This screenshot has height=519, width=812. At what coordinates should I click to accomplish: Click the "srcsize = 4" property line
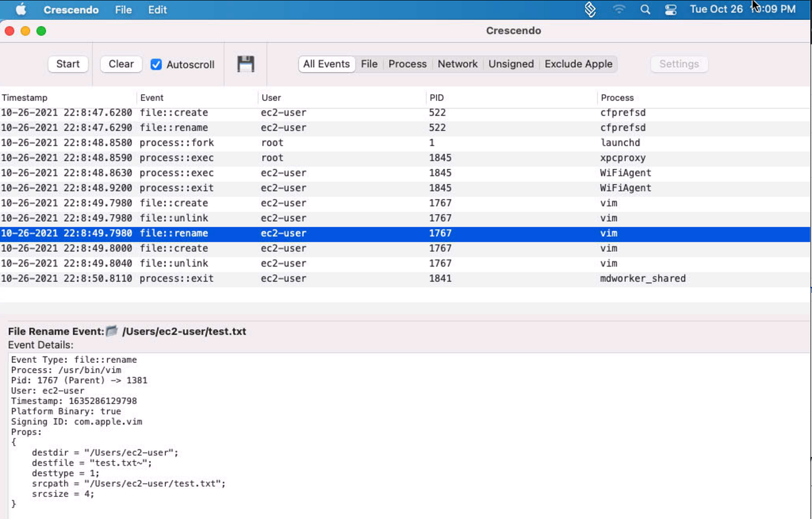click(63, 494)
